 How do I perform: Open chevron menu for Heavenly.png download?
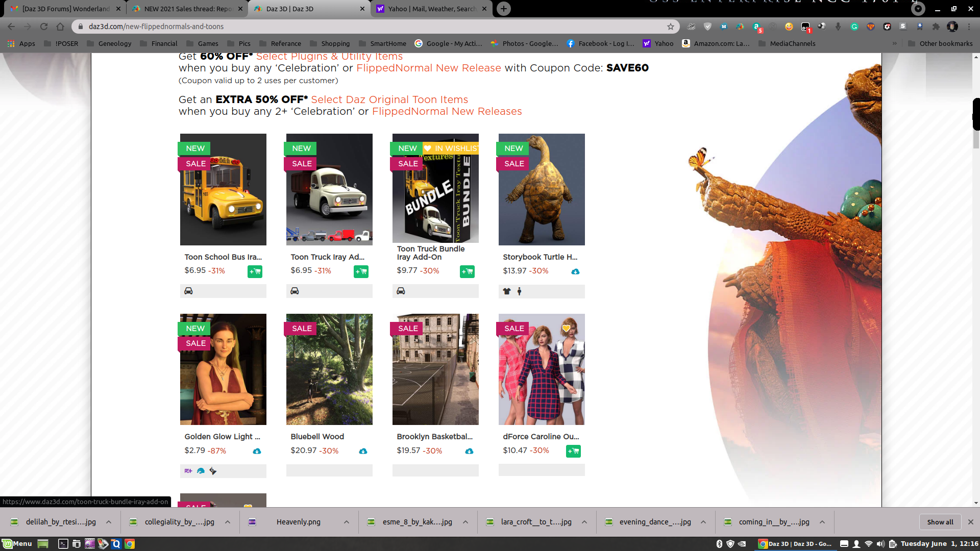coord(347,522)
